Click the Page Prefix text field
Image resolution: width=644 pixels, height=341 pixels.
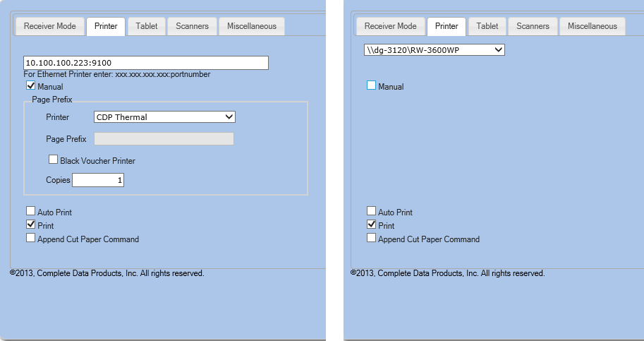pyautogui.click(x=164, y=139)
